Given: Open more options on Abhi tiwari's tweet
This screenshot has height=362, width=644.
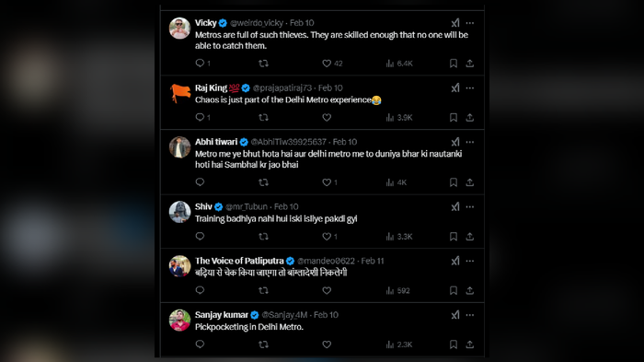Looking at the screenshot, I should [x=470, y=142].
